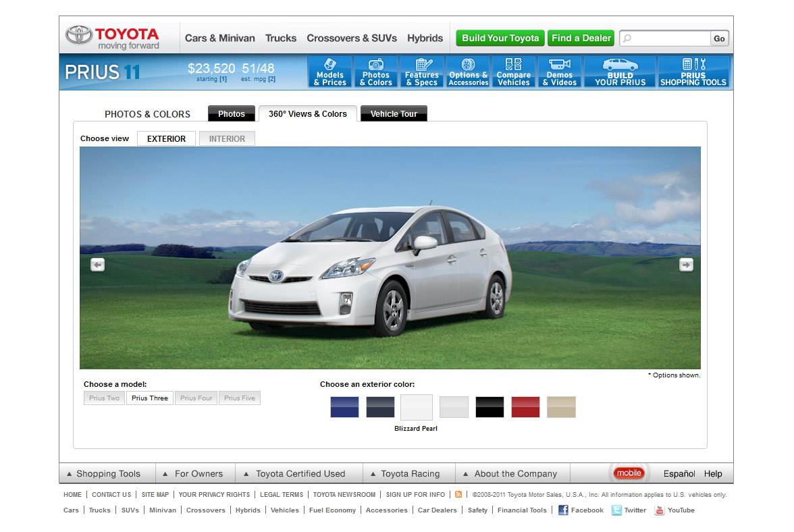Choose the Blizzard Pearl white swatch
This screenshot has height=532, width=794.
(x=417, y=408)
